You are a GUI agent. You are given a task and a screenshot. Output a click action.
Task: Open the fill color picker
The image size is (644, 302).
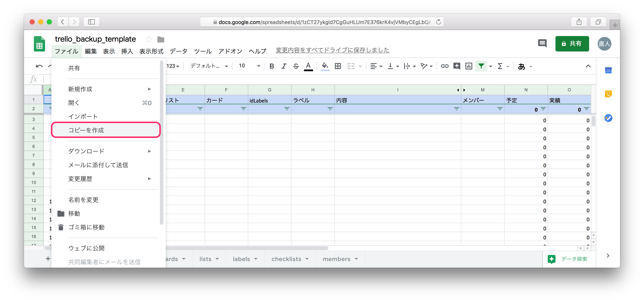[x=325, y=66]
